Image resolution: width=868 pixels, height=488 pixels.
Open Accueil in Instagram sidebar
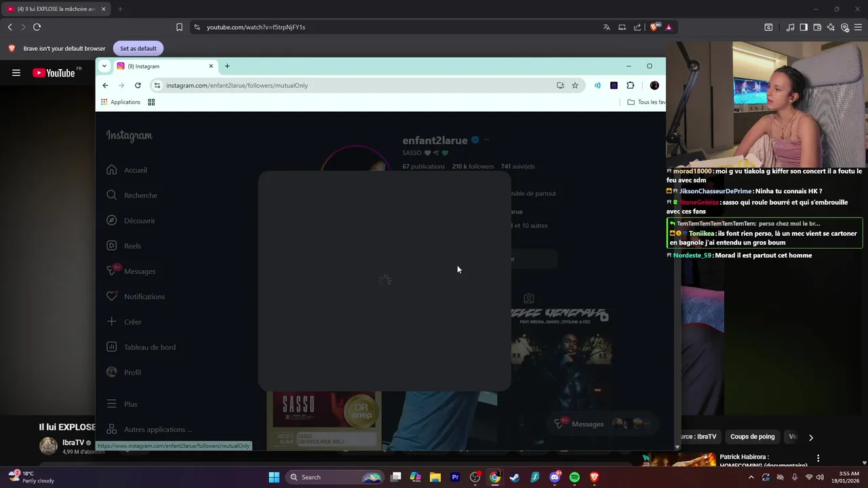127,170
